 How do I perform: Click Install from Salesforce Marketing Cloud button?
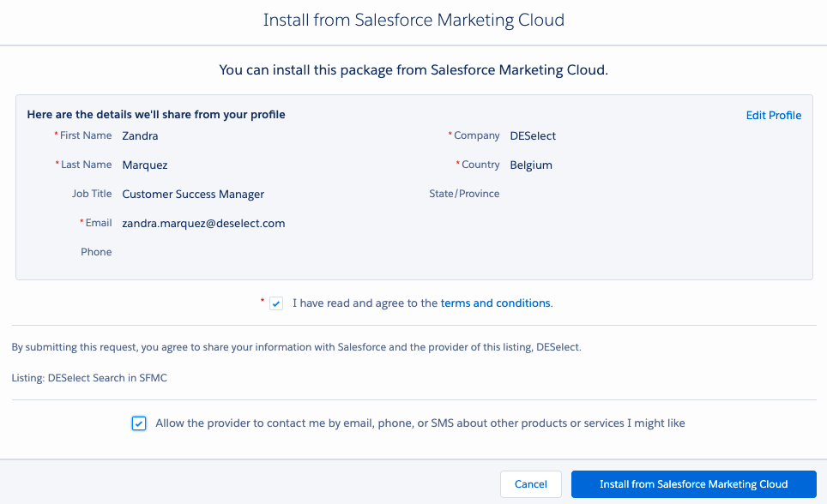693,484
